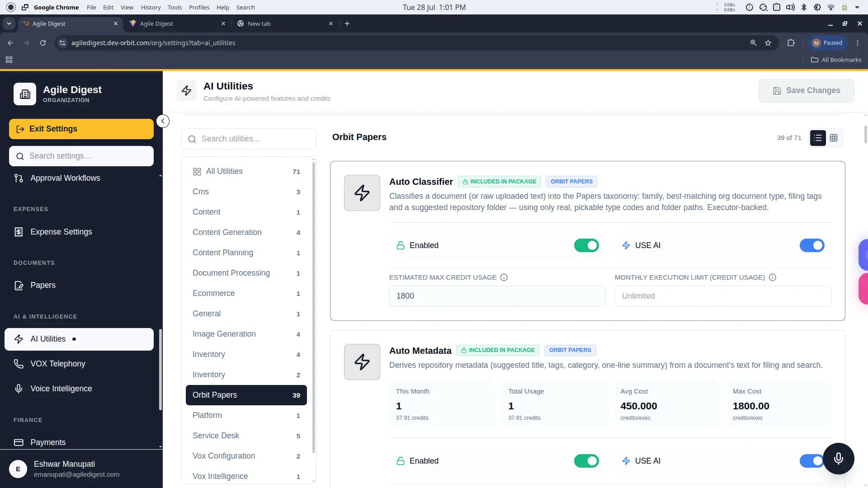
Task: Open info tooltip for Monthly Execution Limit
Action: coord(773,277)
